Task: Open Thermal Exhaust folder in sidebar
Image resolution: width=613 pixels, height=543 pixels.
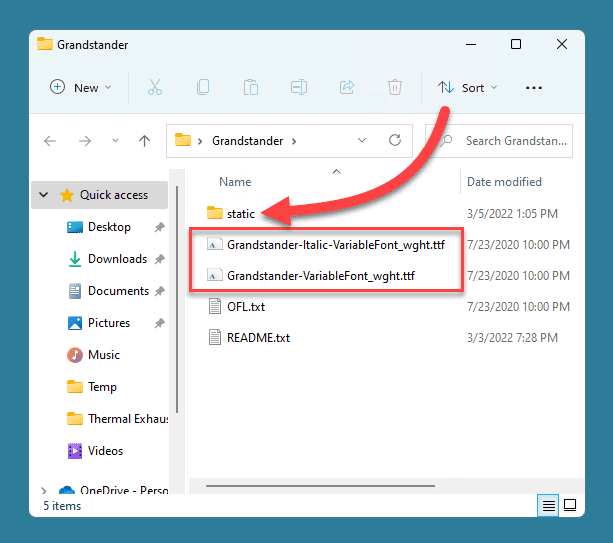Action: click(128, 419)
